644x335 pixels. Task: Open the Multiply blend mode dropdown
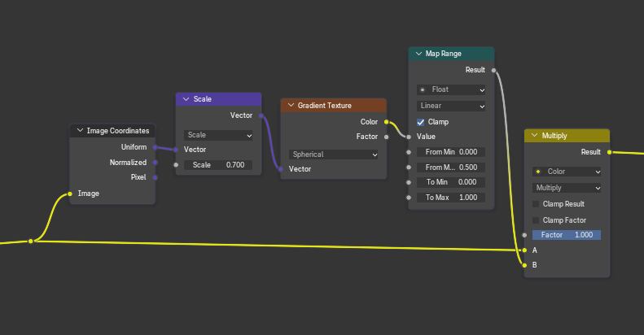point(567,188)
